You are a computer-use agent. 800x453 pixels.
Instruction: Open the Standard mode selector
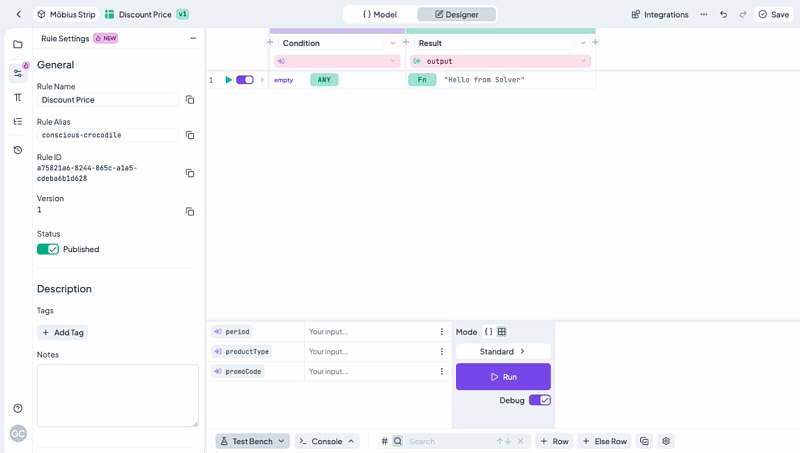click(x=503, y=352)
